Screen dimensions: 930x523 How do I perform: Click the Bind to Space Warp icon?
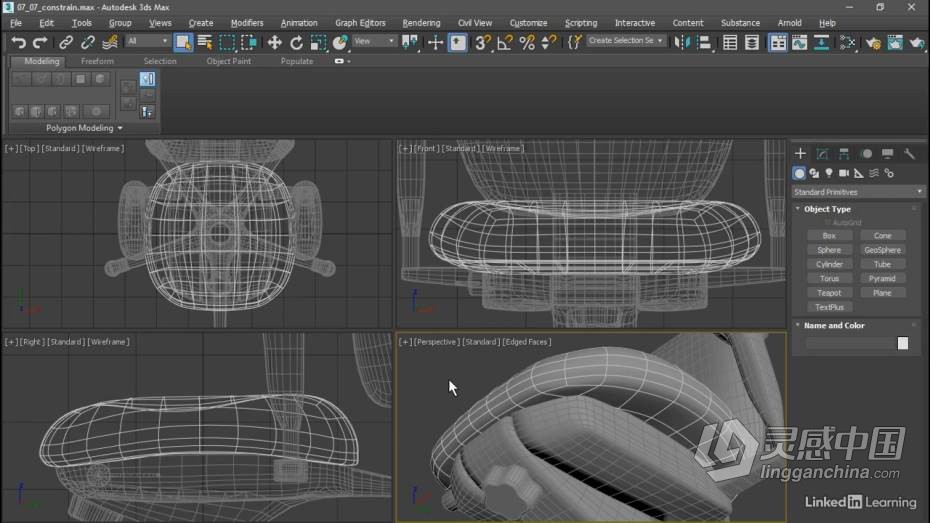[x=110, y=42]
